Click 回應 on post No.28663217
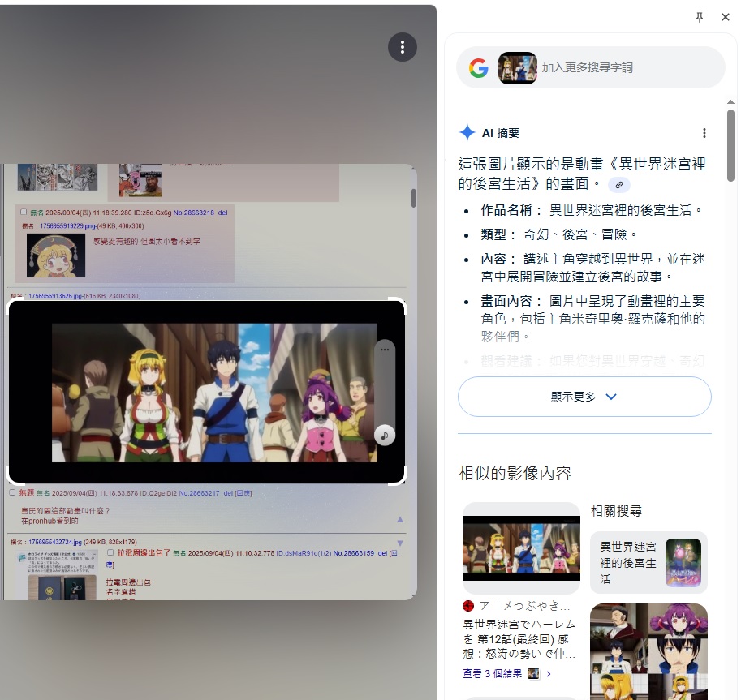Image resolution: width=741 pixels, height=700 pixels. [x=243, y=493]
